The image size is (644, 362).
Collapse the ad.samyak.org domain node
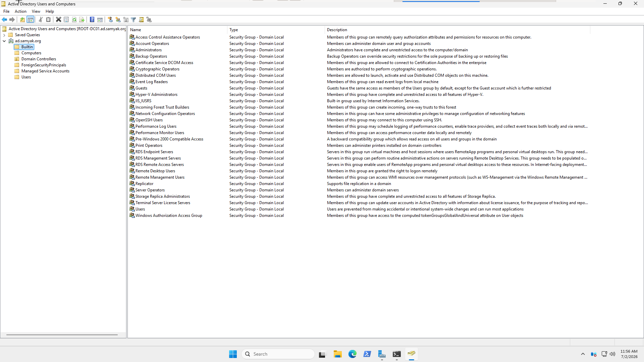4,41
